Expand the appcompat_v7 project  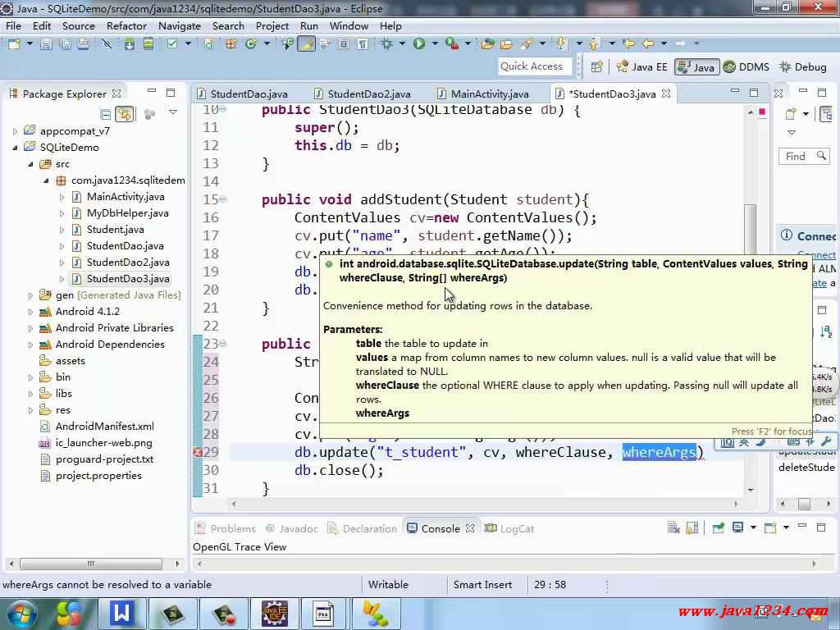pos(15,131)
